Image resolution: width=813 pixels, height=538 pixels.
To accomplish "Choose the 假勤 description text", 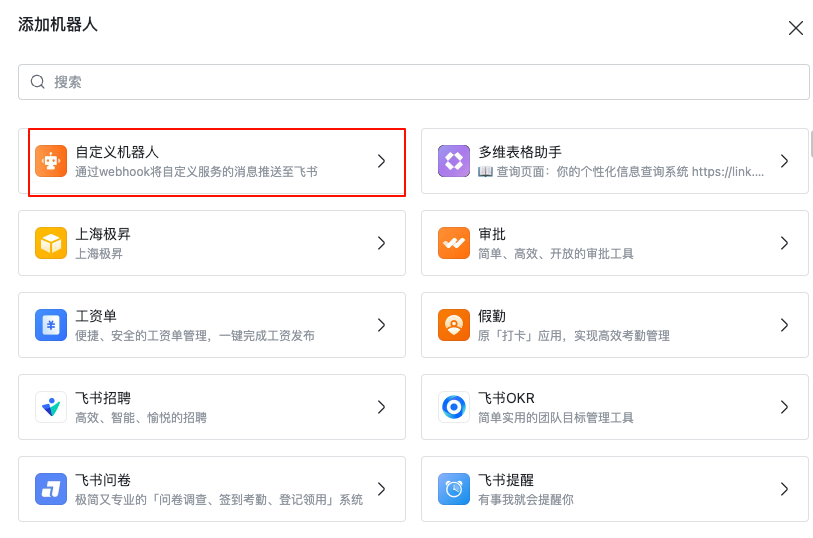I will (573, 336).
